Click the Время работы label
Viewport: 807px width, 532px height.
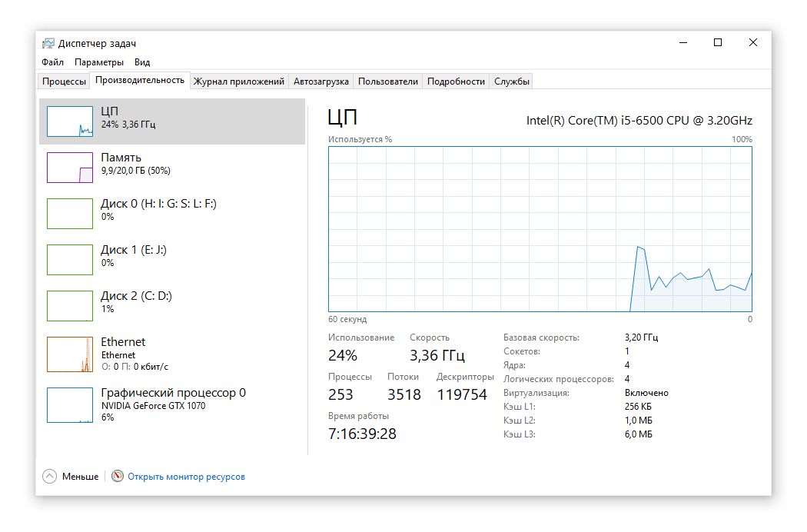[358, 416]
